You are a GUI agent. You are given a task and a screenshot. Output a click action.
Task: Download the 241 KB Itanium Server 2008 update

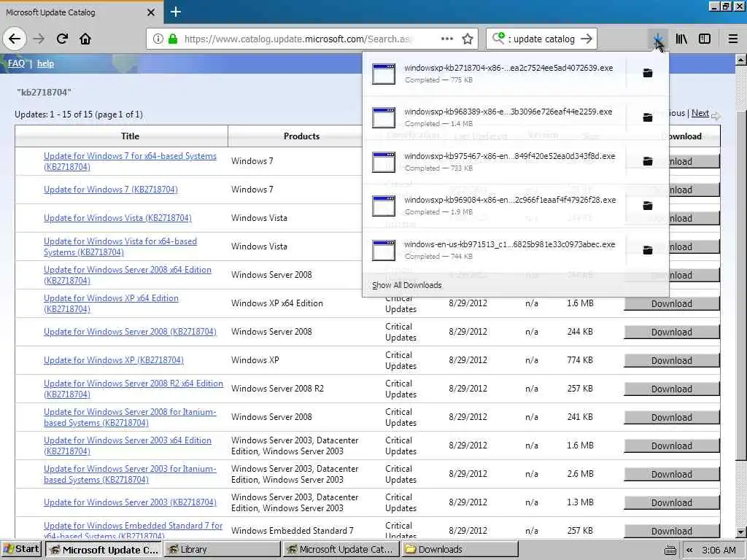tap(672, 418)
